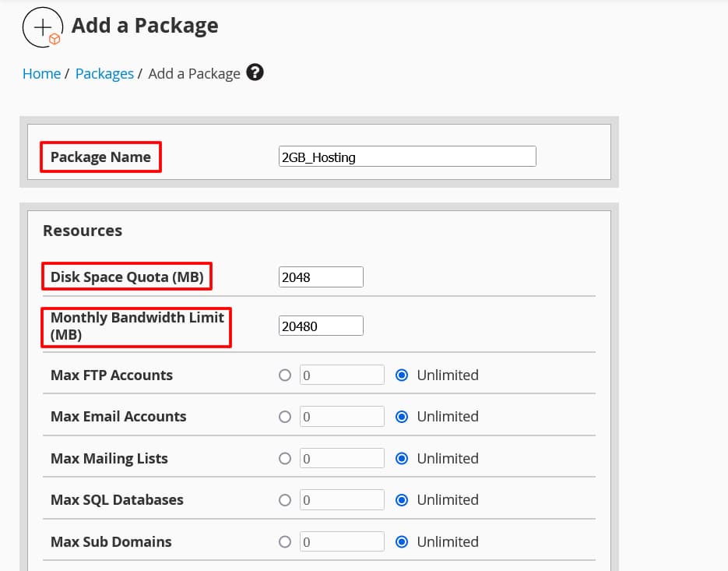This screenshot has width=728, height=571.
Task: Click the Disk Space Quota input field
Action: coord(321,277)
